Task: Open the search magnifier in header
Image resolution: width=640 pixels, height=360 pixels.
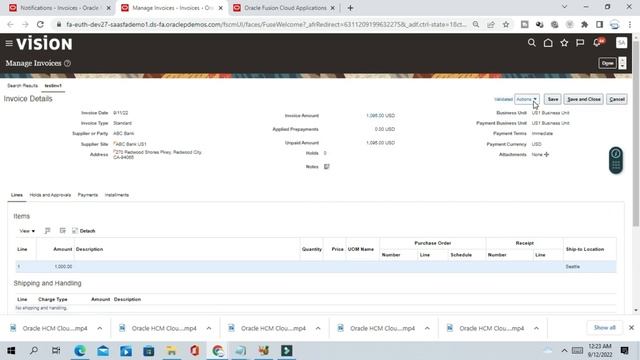Action: pyautogui.click(x=531, y=43)
